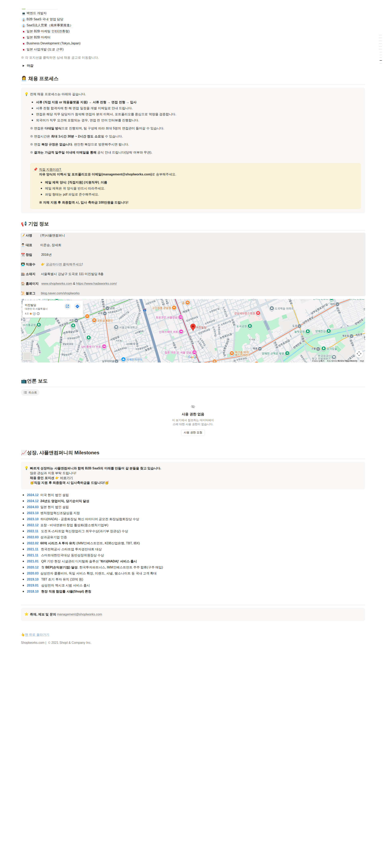Viewport: 386px width, 868px height.
Task: Open www.shoplworks.com homepage link
Action: click(x=57, y=283)
